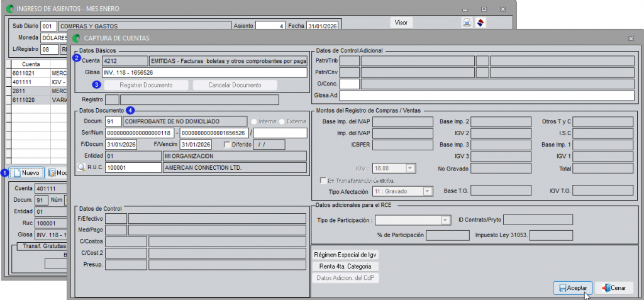The image size is (644, 300).
Task: Click the AMERICAN CONNECTION LTD. name field
Action: pyautogui.click(x=235, y=168)
